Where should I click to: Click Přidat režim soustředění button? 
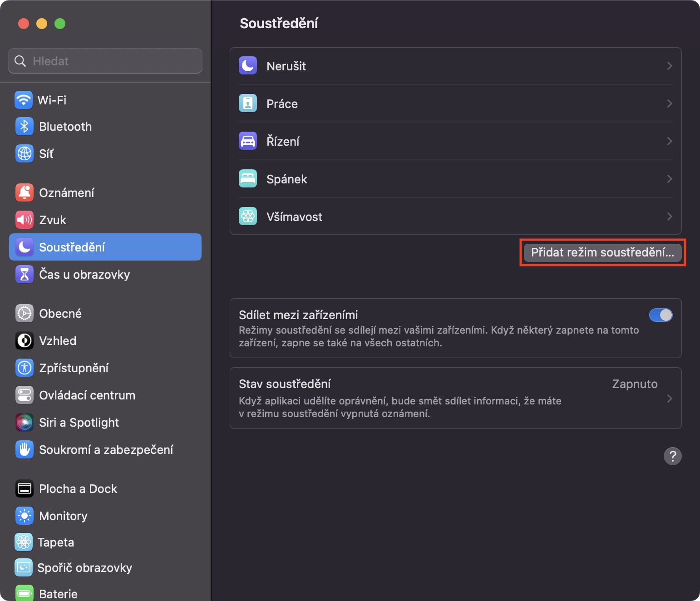602,252
